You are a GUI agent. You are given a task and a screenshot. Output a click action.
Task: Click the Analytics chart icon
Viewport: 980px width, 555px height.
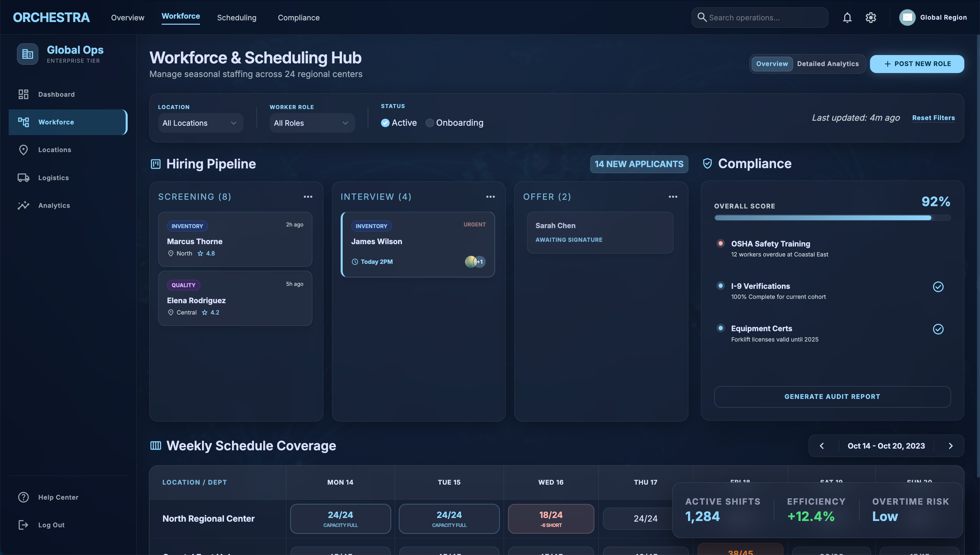[x=23, y=205]
